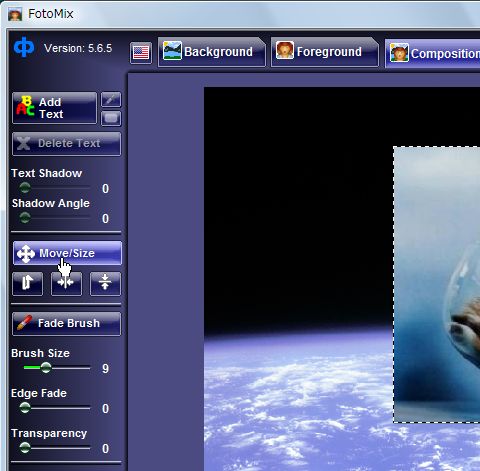
Task: Click the FotoMix title bar app icon
Action: [15, 15]
